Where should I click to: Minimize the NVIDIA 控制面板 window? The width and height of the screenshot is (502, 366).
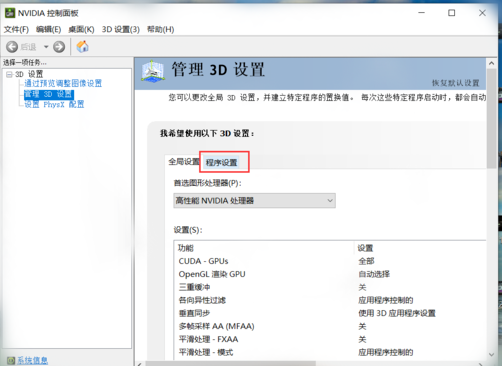422,13
